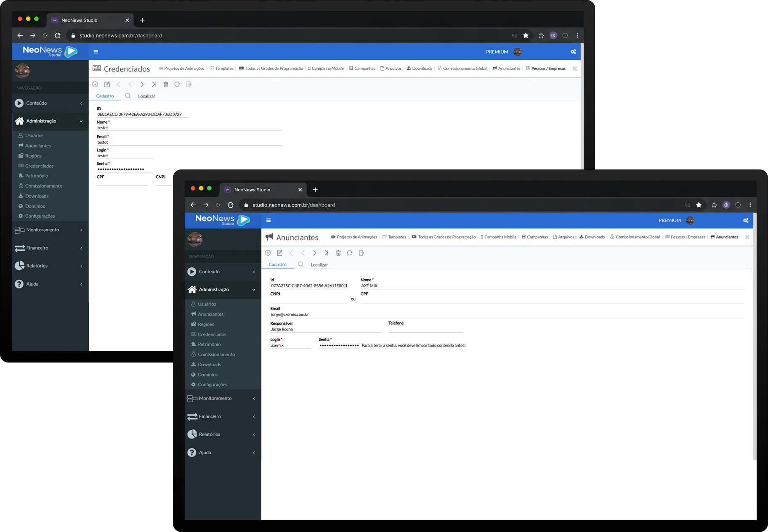This screenshot has width=768, height=532.
Task: Refresh icon in Anunciantes toolbar
Action: click(x=350, y=253)
